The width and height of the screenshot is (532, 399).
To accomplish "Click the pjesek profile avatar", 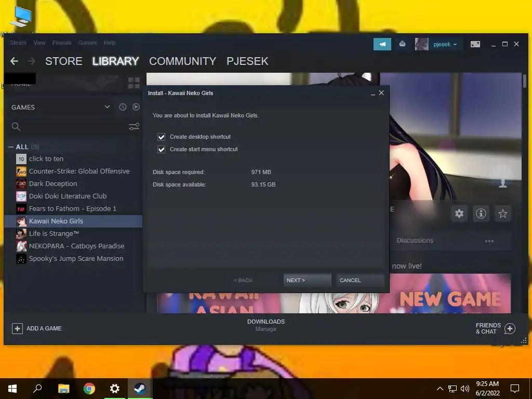I will [x=421, y=44].
